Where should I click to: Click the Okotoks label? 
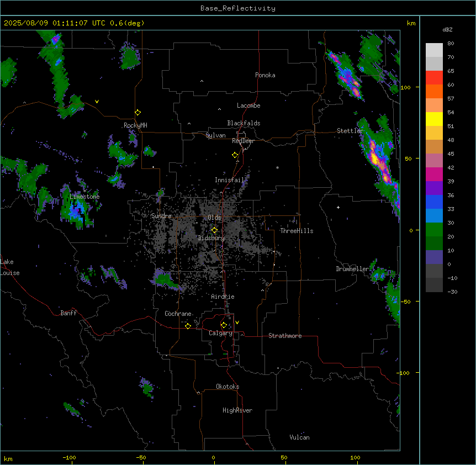(228, 387)
